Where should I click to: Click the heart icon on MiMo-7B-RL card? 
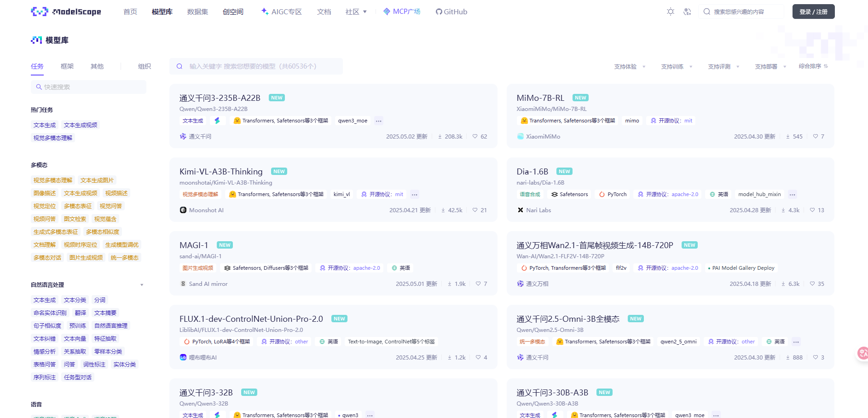[816, 136]
